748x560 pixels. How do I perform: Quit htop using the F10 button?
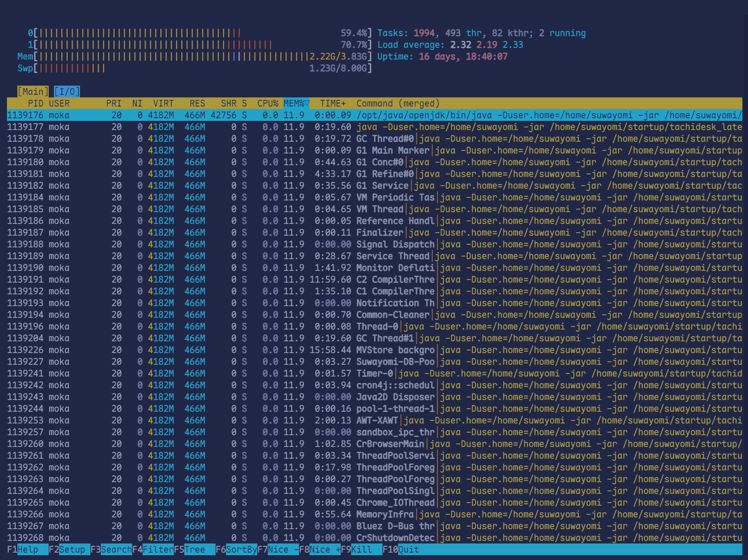click(x=409, y=550)
